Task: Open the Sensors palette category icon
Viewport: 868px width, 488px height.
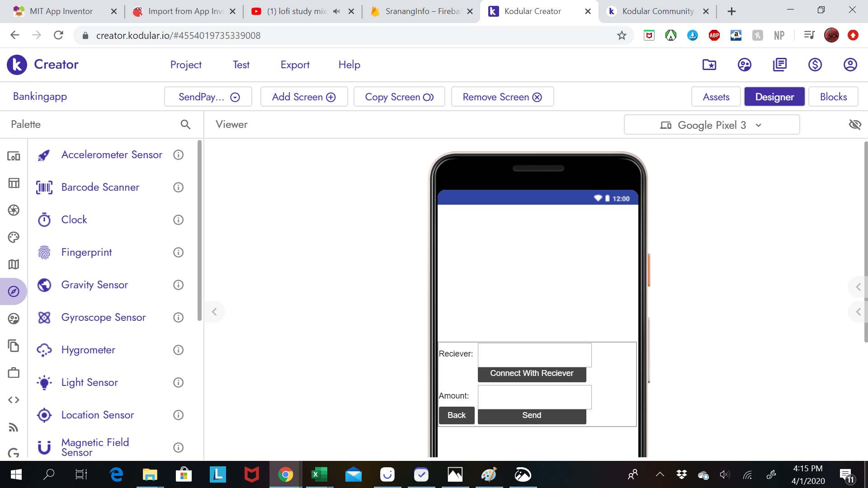Action: (14, 291)
